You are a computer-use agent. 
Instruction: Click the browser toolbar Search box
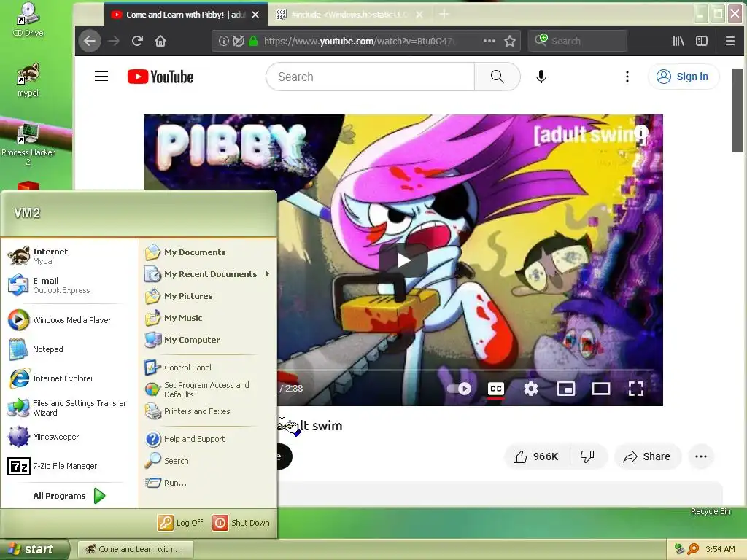pyautogui.click(x=578, y=41)
